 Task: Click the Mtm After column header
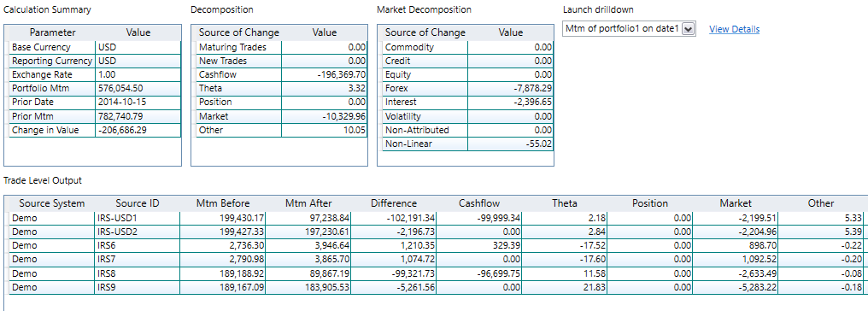point(308,203)
